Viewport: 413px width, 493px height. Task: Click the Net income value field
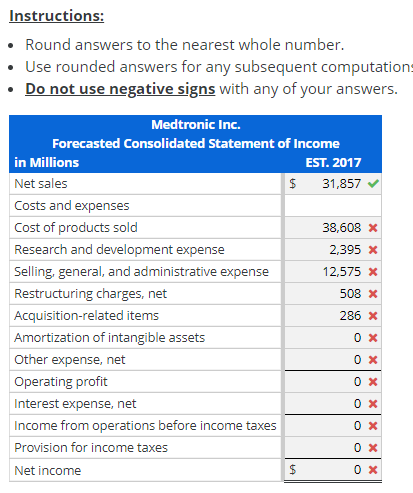tap(333, 470)
